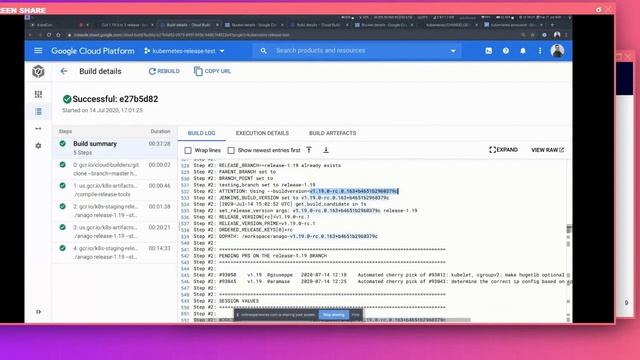Select step 3 with duration 00:20:21
The width and height of the screenshot is (640, 360).
115,231
